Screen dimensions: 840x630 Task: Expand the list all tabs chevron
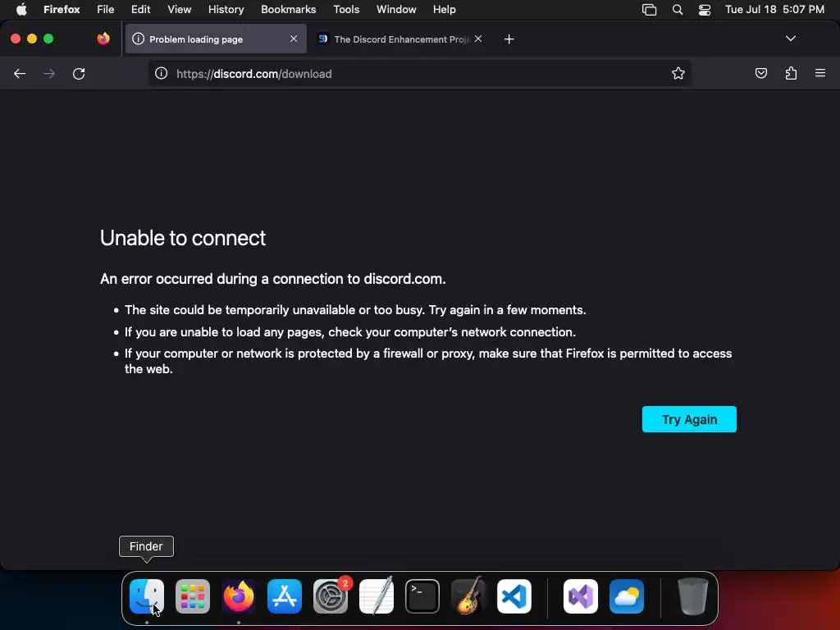(790, 39)
